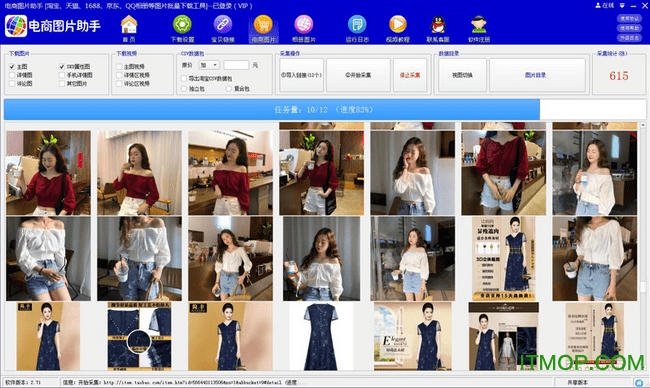Open headless red blouse denim shorts thumbnail
Image resolution: width=650 pixels, height=388 pixels.
coord(504,172)
